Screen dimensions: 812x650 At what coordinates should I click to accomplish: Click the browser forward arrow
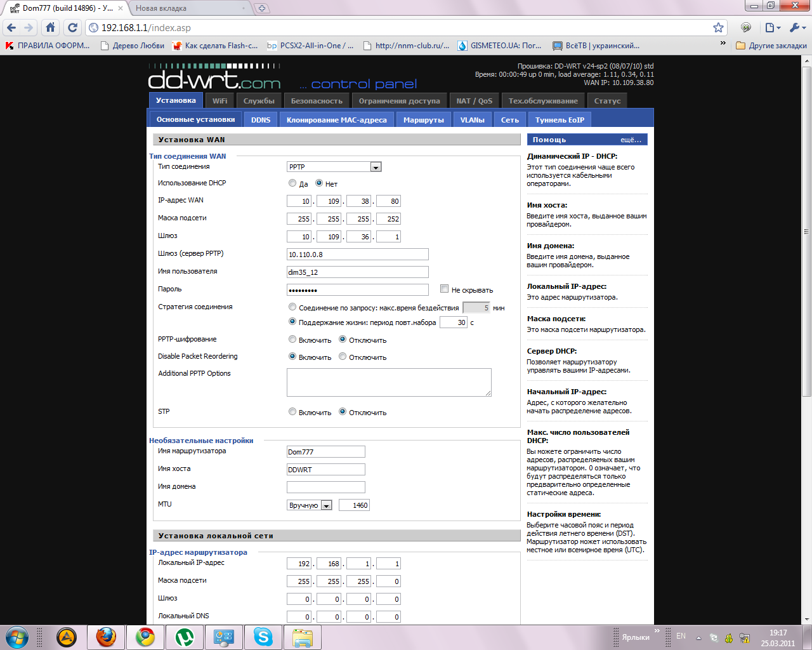29,27
